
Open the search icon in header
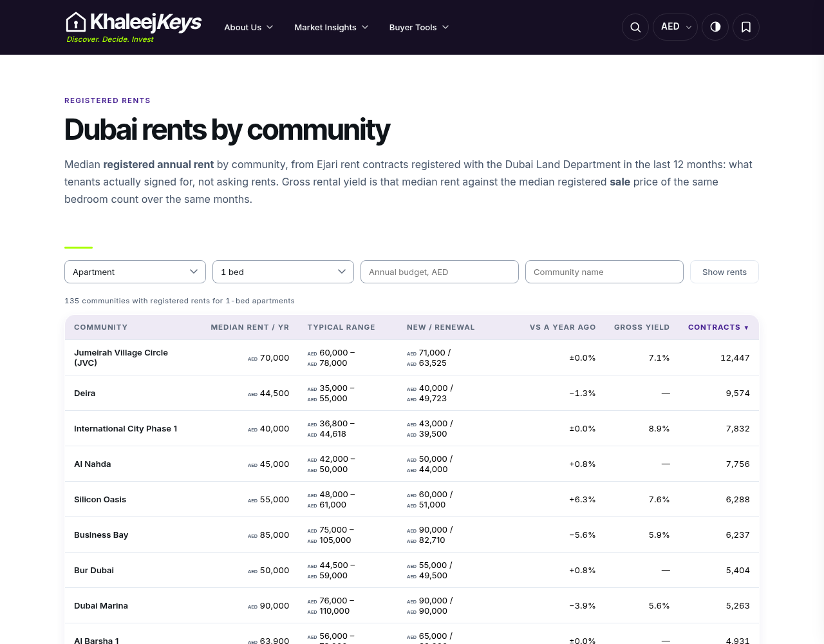point(635,27)
